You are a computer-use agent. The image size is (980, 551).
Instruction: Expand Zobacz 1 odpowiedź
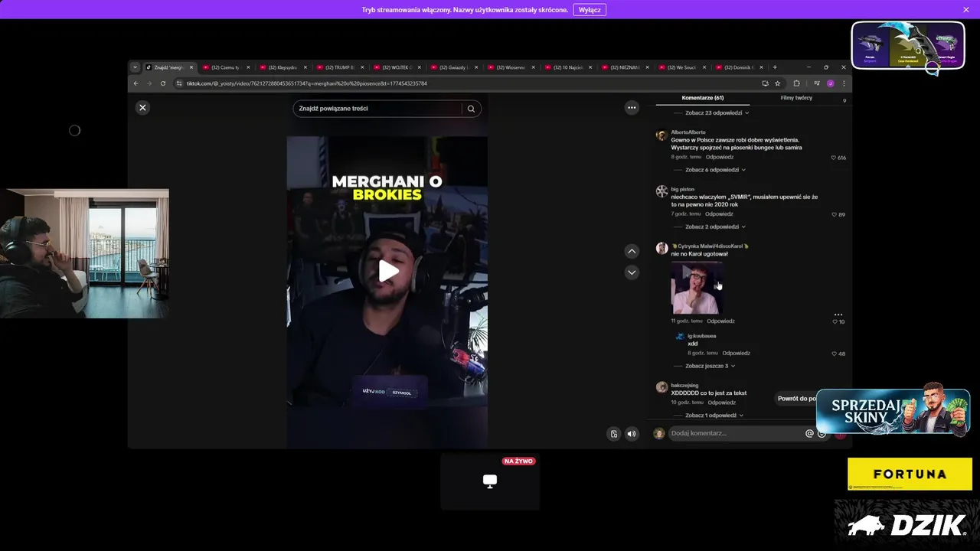(714, 416)
